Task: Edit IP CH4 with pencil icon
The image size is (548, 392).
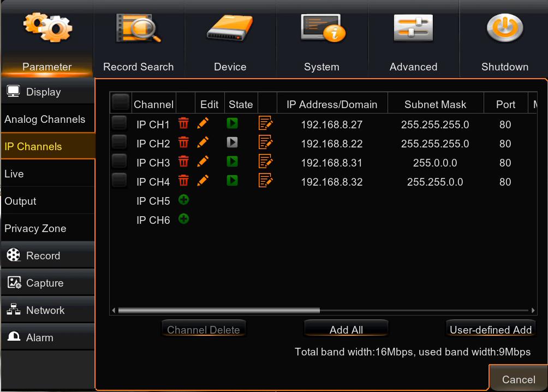Action: (x=202, y=180)
